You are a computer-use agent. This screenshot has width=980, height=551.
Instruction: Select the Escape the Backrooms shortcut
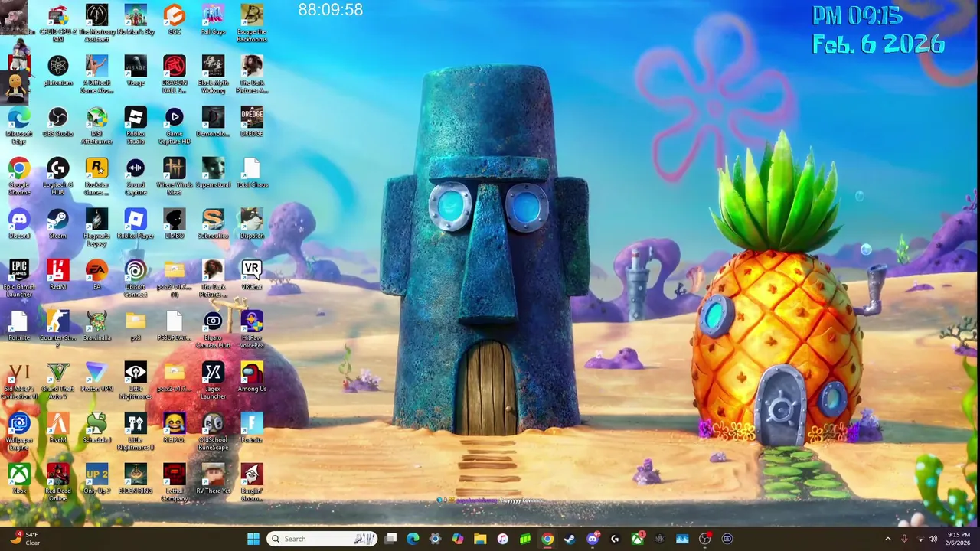click(252, 23)
